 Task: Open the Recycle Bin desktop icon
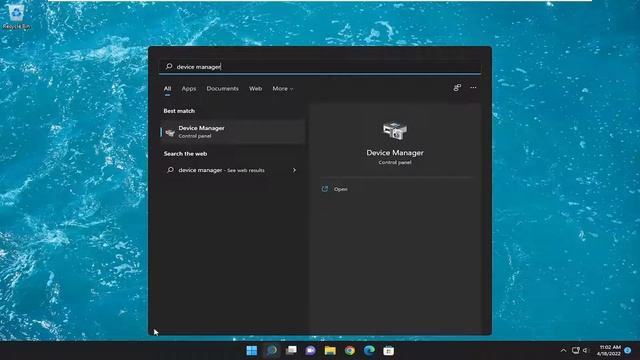(16, 16)
